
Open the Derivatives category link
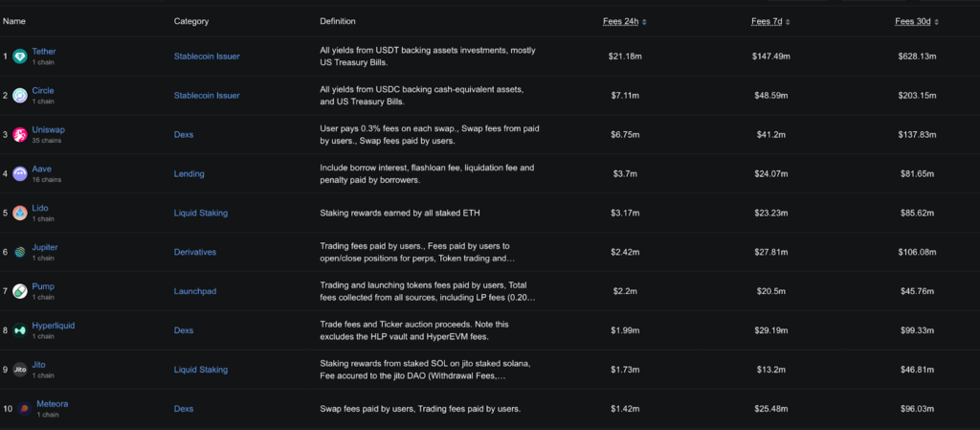coord(195,252)
